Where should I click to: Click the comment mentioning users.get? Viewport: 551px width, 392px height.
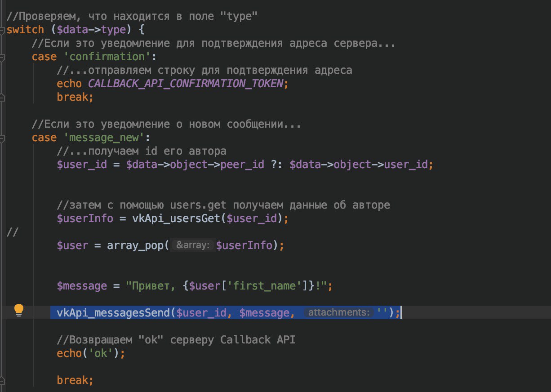[x=223, y=205]
